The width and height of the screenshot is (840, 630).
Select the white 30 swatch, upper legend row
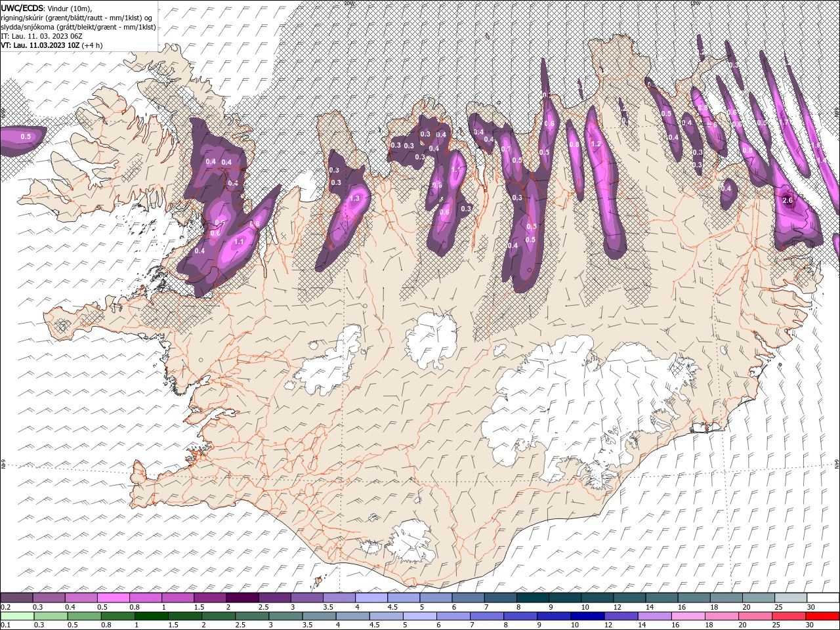(823, 598)
